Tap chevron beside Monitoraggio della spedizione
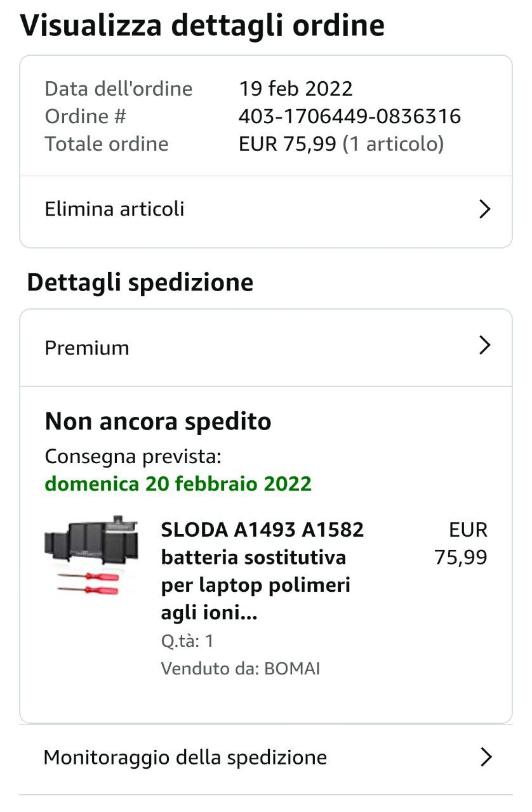532x812 pixels. (x=486, y=757)
